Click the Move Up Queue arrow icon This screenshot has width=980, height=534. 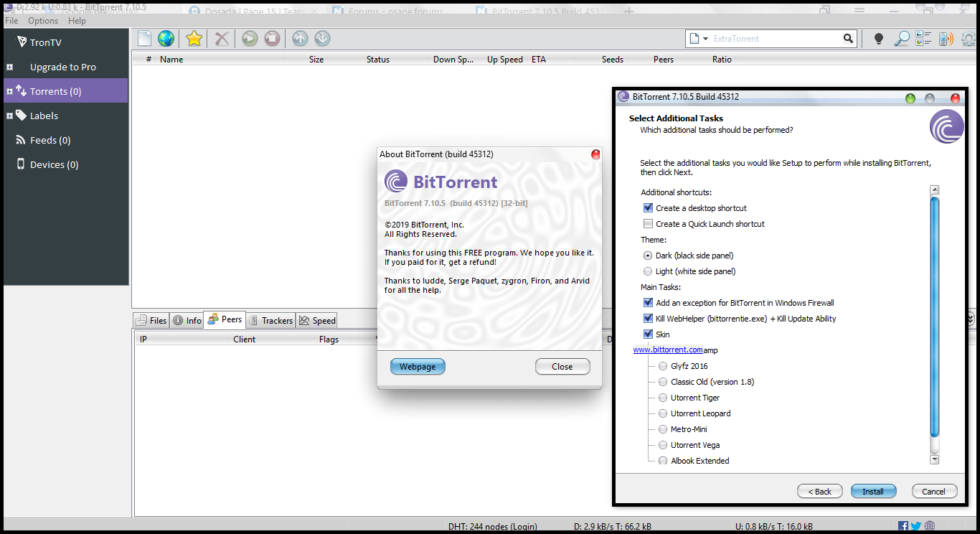point(300,39)
